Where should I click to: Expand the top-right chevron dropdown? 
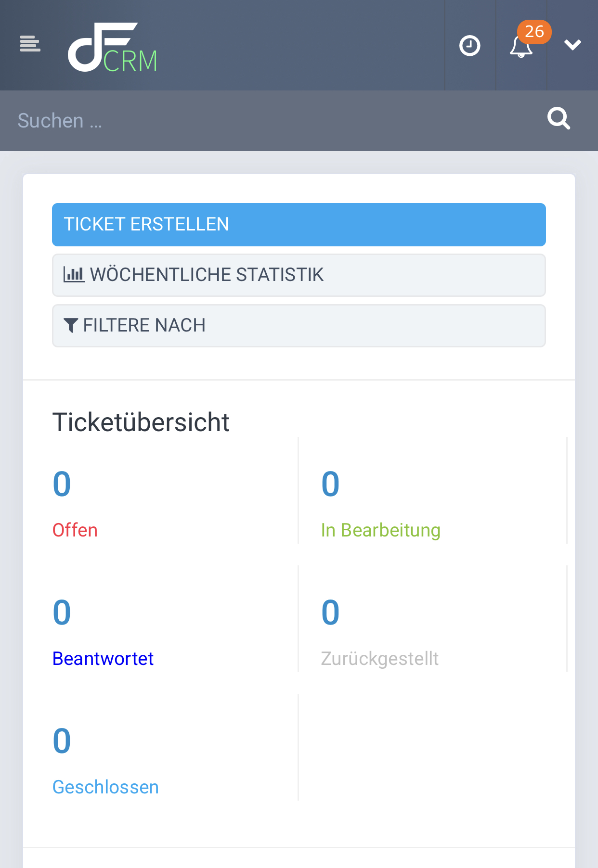[572, 45]
